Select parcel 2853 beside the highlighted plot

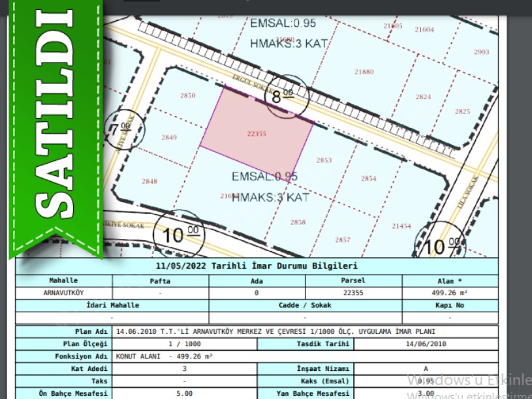(x=324, y=160)
